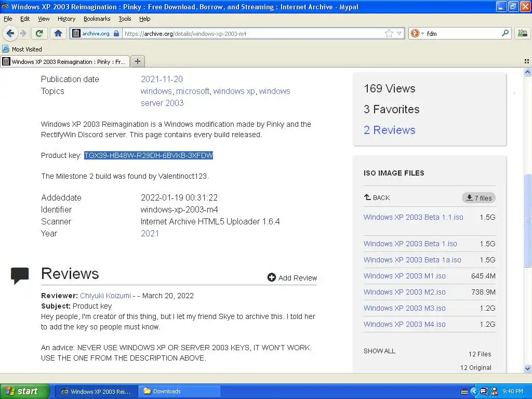The width and height of the screenshot is (532, 399).
Task: Select the Windows XP 2003 Reimagination tab
Action: click(65, 61)
